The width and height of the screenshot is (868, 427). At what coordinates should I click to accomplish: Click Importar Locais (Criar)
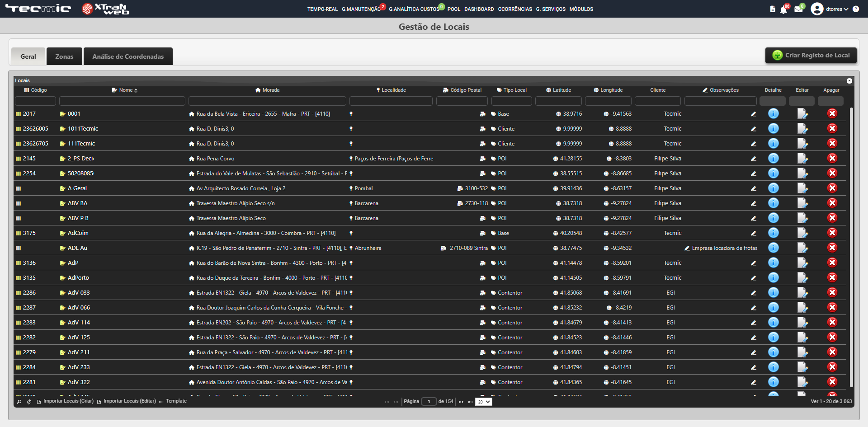point(65,401)
